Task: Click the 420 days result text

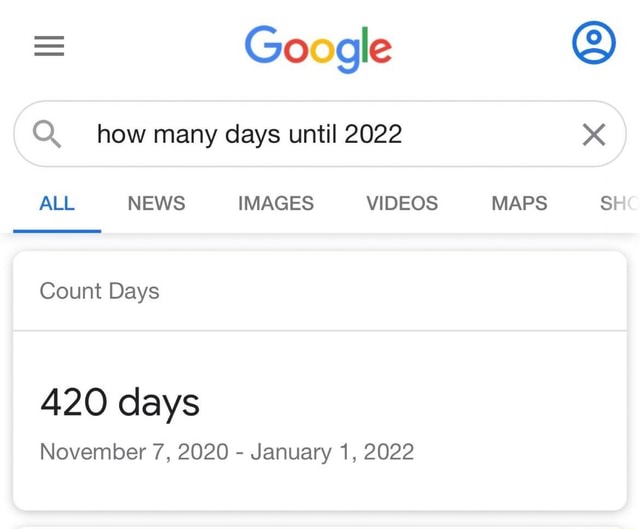Action: tap(120, 403)
